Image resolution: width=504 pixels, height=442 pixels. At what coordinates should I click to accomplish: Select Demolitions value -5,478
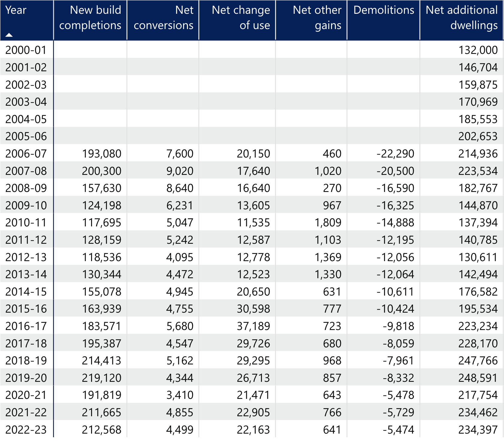pyautogui.click(x=399, y=395)
